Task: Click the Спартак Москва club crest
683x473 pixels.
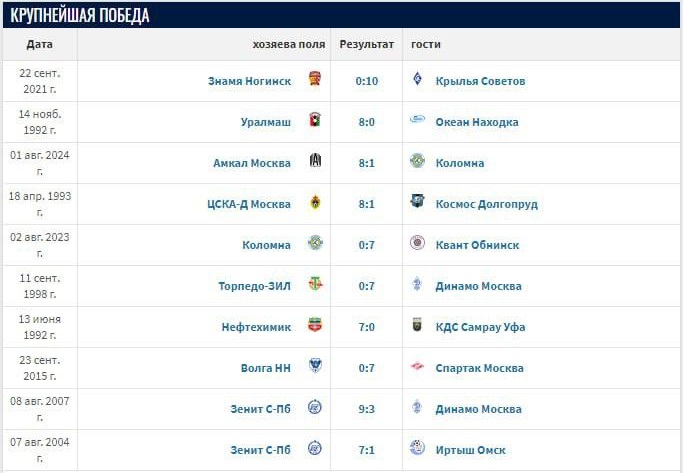Action: pyautogui.click(x=417, y=368)
